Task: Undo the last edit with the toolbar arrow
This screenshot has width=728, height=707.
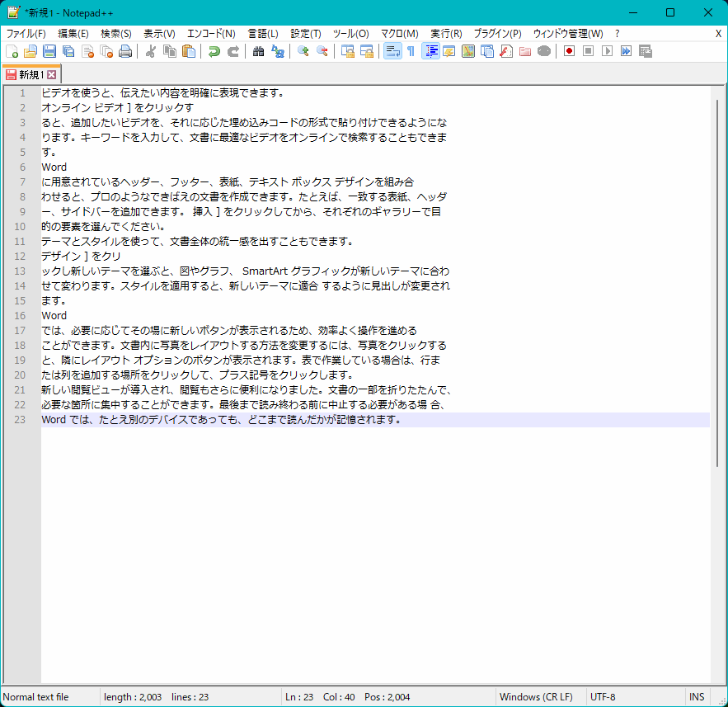Action: pos(214,51)
